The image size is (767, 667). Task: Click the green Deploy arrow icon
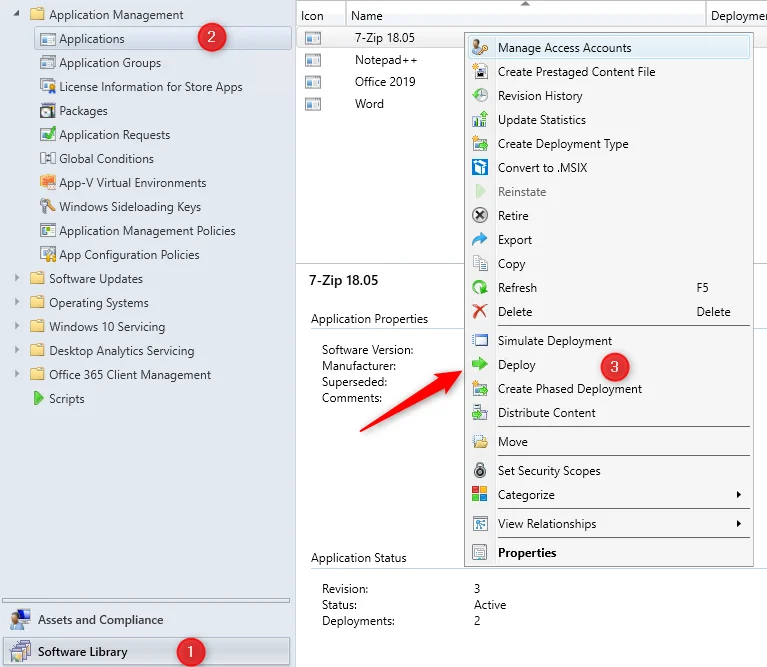pos(480,364)
